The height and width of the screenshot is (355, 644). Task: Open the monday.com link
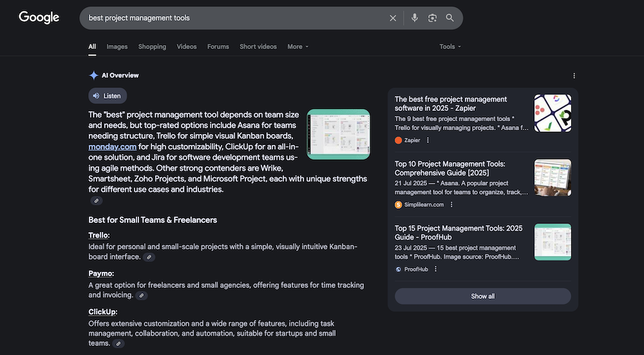[112, 146]
